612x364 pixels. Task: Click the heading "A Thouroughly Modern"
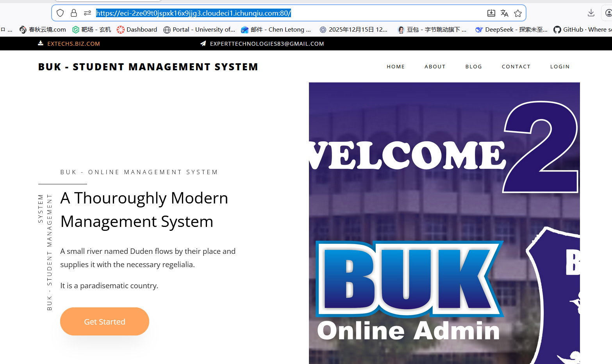pyautogui.click(x=144, y=198)
